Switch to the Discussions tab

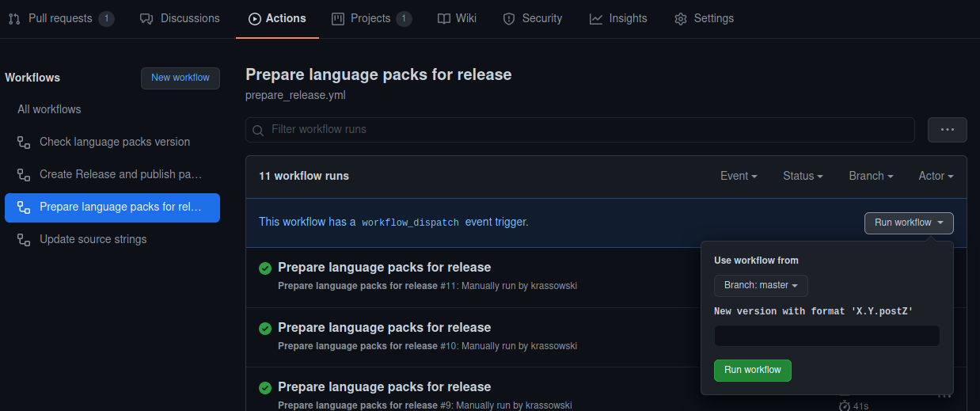[180, 18]
